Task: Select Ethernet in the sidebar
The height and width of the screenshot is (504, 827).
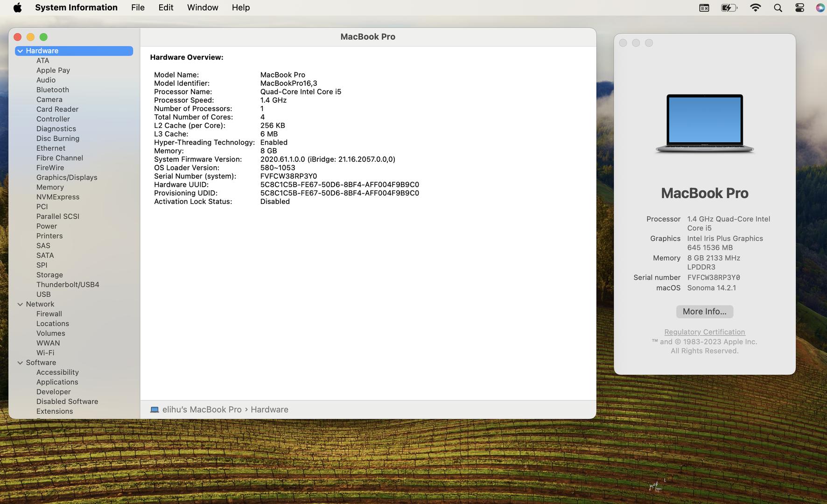Action: (x=51, y=148)
